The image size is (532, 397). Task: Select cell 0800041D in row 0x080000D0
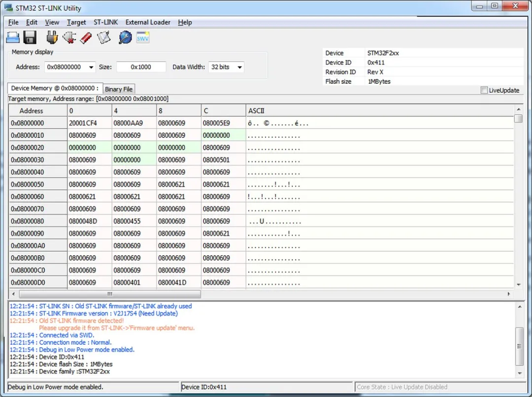[x=178, y=282]
